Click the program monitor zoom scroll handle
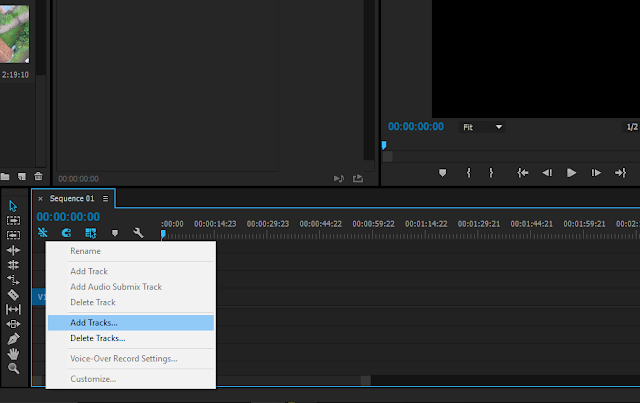Viewport: 640px width, 403px height. coord(388,156)
